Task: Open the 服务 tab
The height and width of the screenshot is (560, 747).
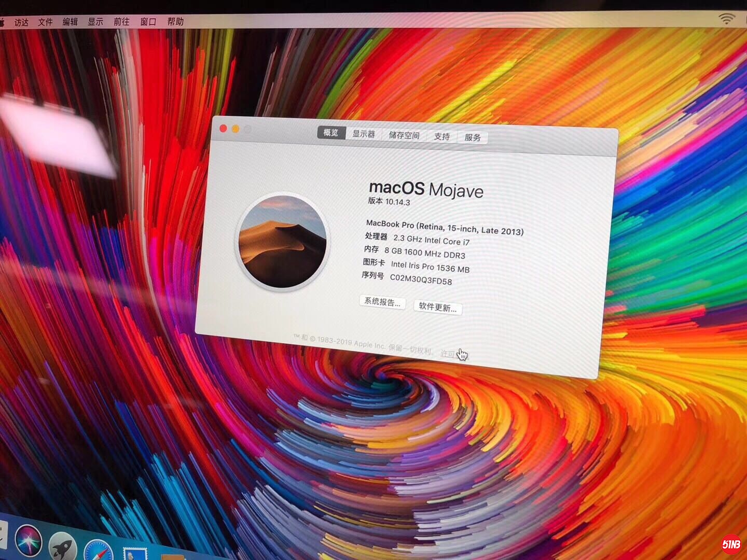Action: (472, 137)
